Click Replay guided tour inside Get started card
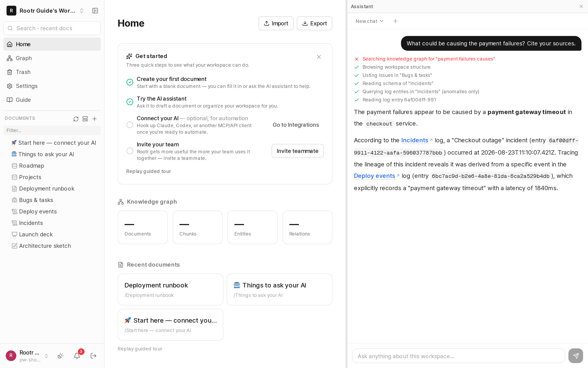The width and height of the screenshot is (588, 368). coord(148,171)
